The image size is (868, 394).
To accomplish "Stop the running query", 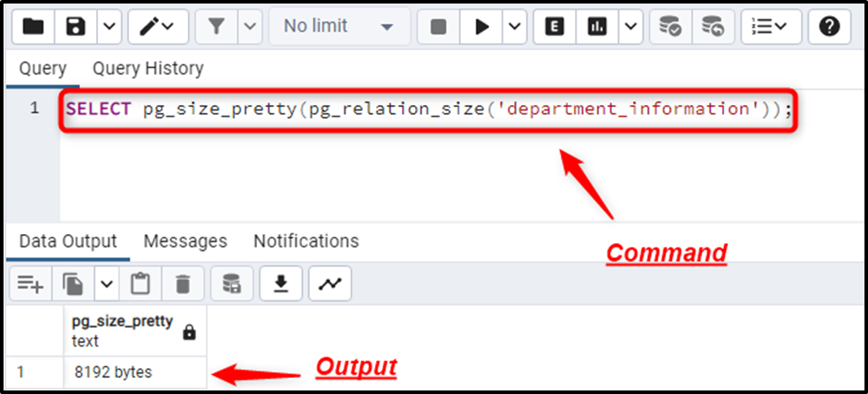I will click(439, 27).
